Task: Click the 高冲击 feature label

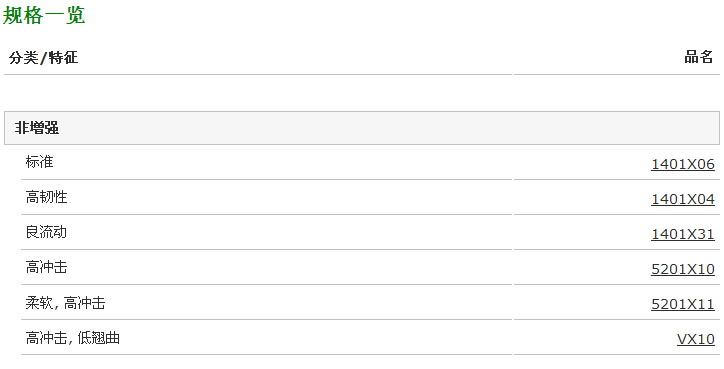Action: coord(46,267)
